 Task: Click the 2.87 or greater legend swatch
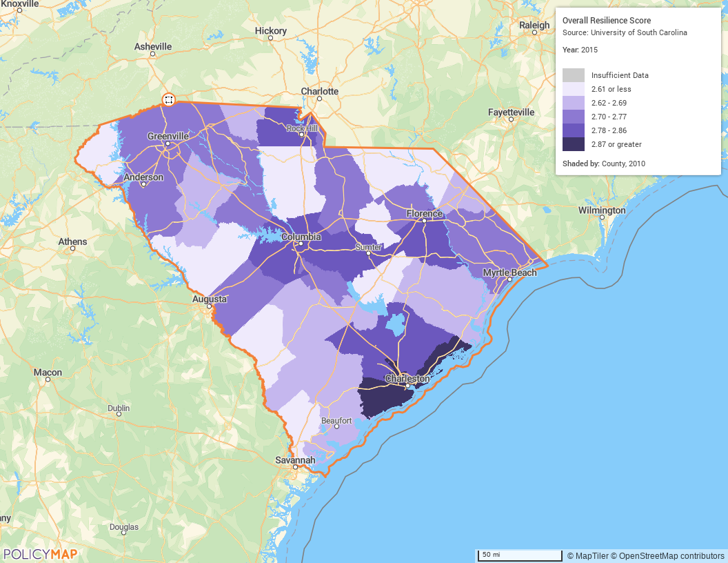tap(573, 144)
